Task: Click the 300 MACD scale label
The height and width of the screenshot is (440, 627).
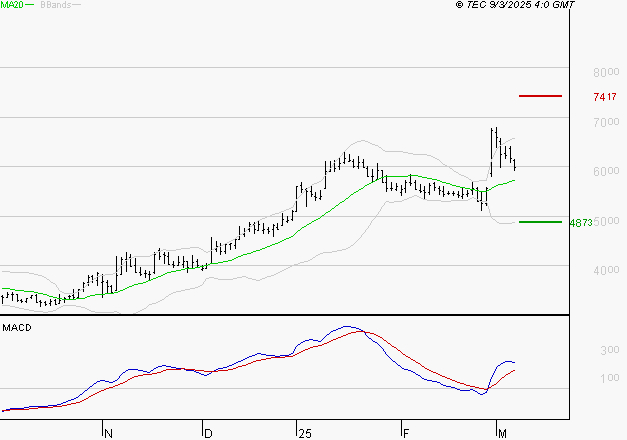Action: [610, 350]
